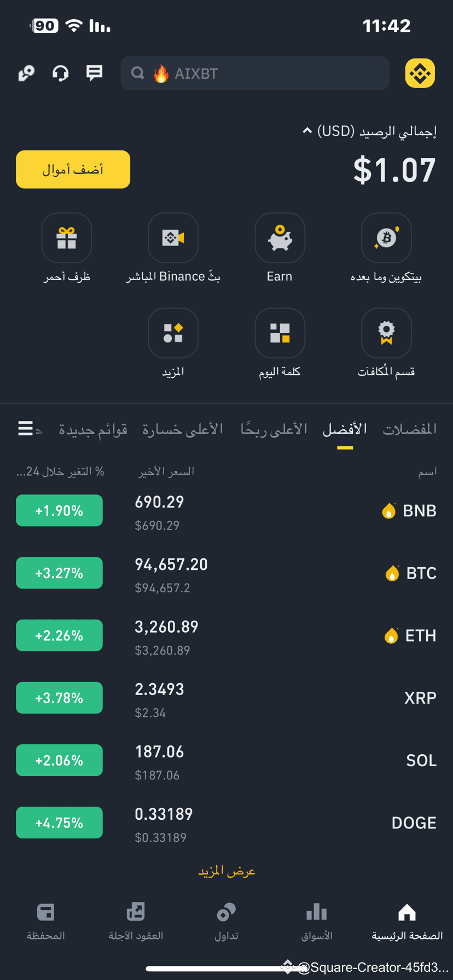Select the Top Losers tab

[x=183, y=429]
